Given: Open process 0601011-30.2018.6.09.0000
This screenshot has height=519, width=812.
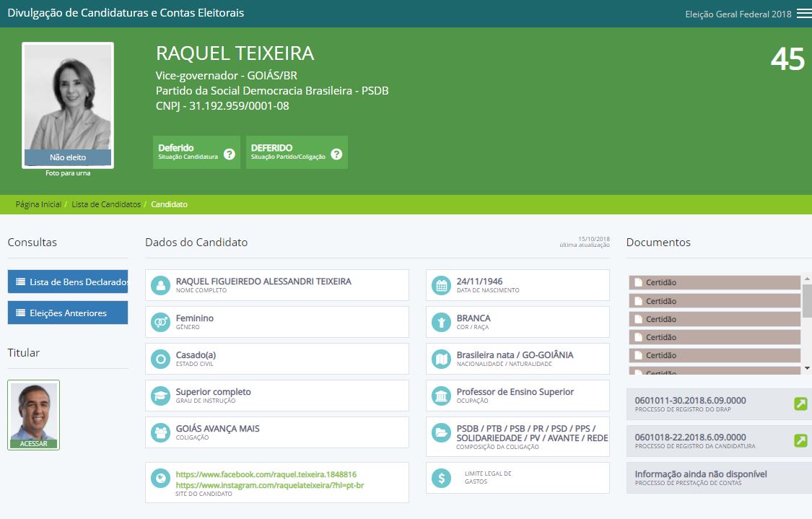Looking at the screenshot, I should [x=690, y=401].
